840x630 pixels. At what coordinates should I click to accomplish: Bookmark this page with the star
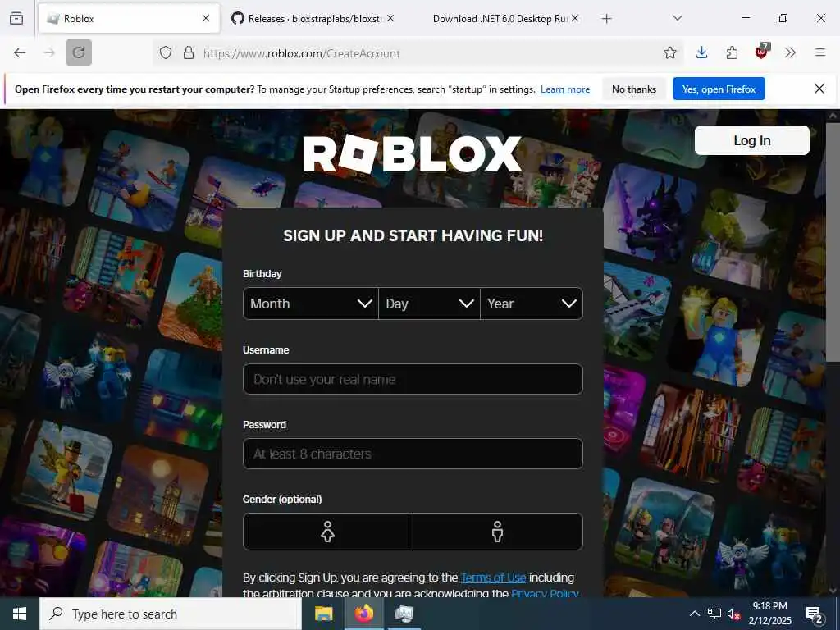pos(669,52)
